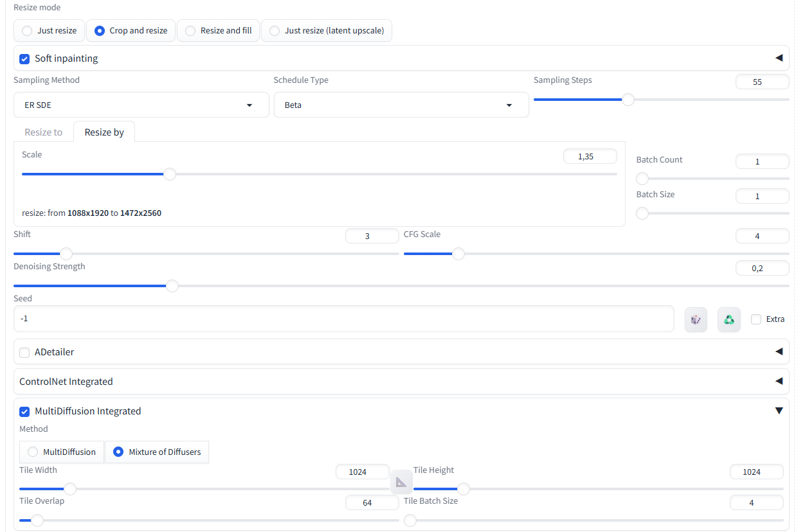Click the tile size ruler icon button

point(401,482)
